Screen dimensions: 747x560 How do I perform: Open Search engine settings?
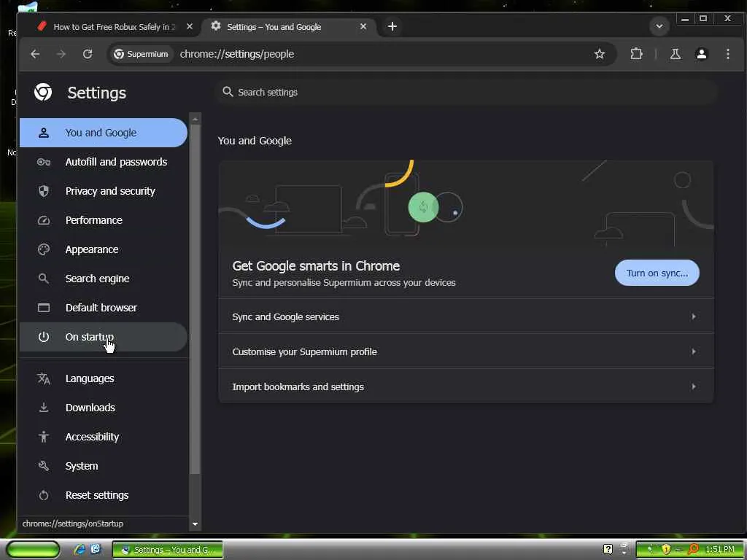[104, 279]
